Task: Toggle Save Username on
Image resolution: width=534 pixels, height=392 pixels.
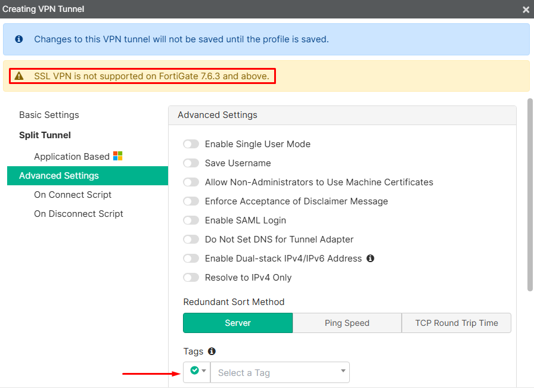Action: point(191,163)
